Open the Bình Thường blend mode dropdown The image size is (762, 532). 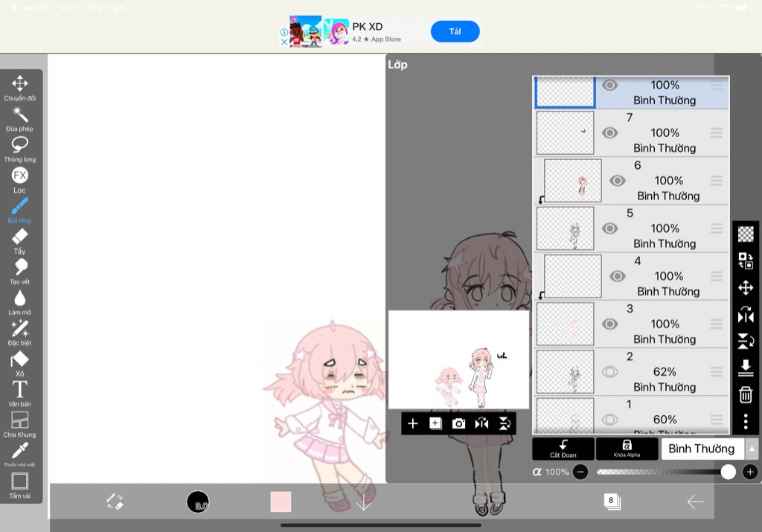tap(702, 449)
